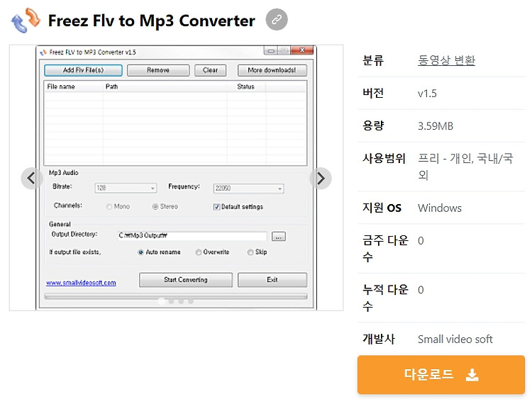Image resolution: width=532 pixels, height=404 pixels.
Task: Select the first carousel dot indicator
Action: [162, 301]
